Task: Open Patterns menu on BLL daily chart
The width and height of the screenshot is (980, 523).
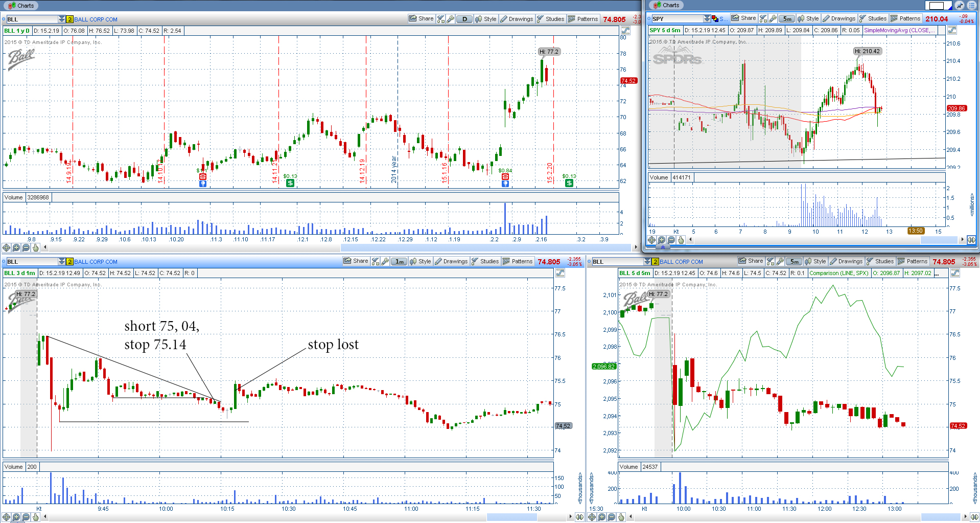Action: click(583, 19)
